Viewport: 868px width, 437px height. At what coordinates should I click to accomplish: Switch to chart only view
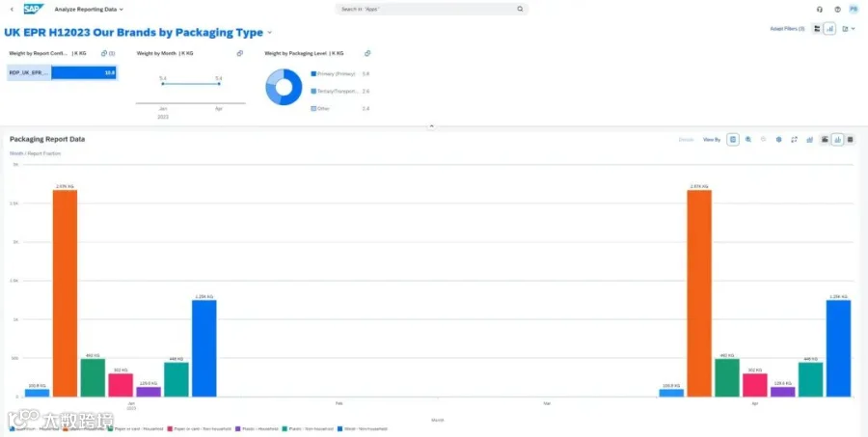[x=837, y=140]
